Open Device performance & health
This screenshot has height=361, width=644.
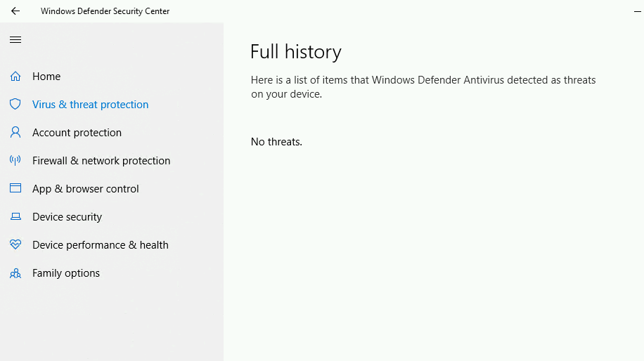click(100, 245)
